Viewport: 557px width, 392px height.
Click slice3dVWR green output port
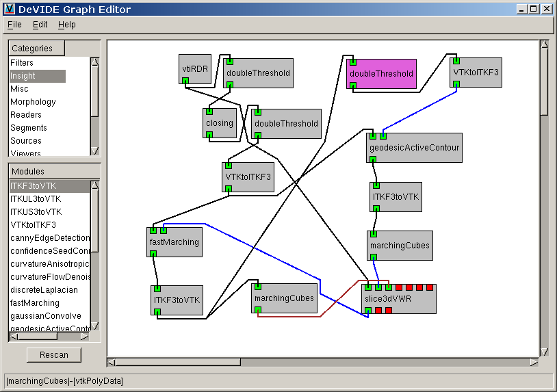pyautogui.click(x=368, y=311)
